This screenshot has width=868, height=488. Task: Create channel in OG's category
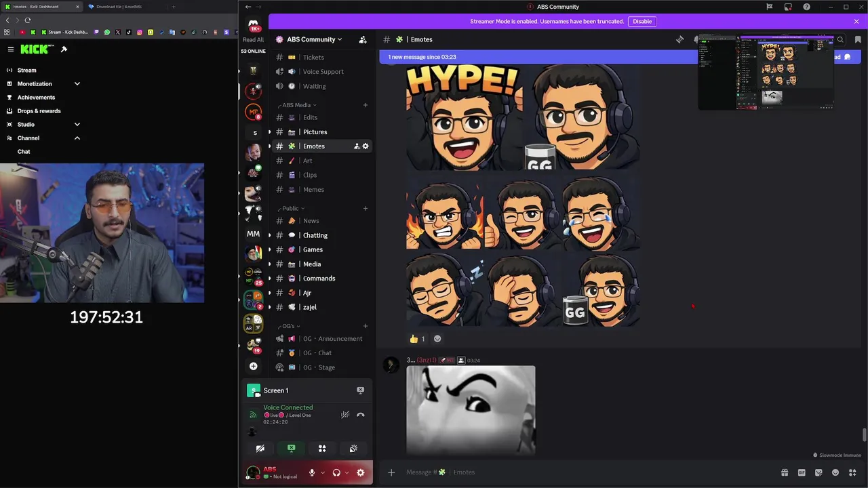(366, 326)
